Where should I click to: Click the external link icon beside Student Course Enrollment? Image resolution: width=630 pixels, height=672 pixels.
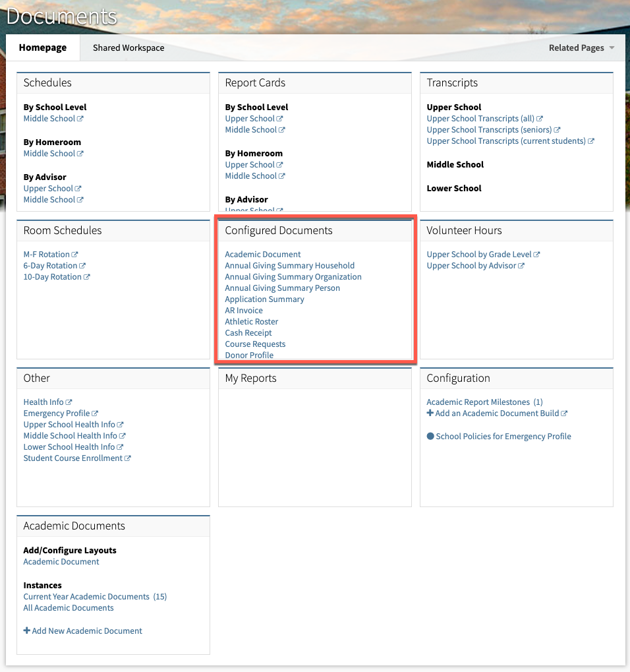coord(129,457)
